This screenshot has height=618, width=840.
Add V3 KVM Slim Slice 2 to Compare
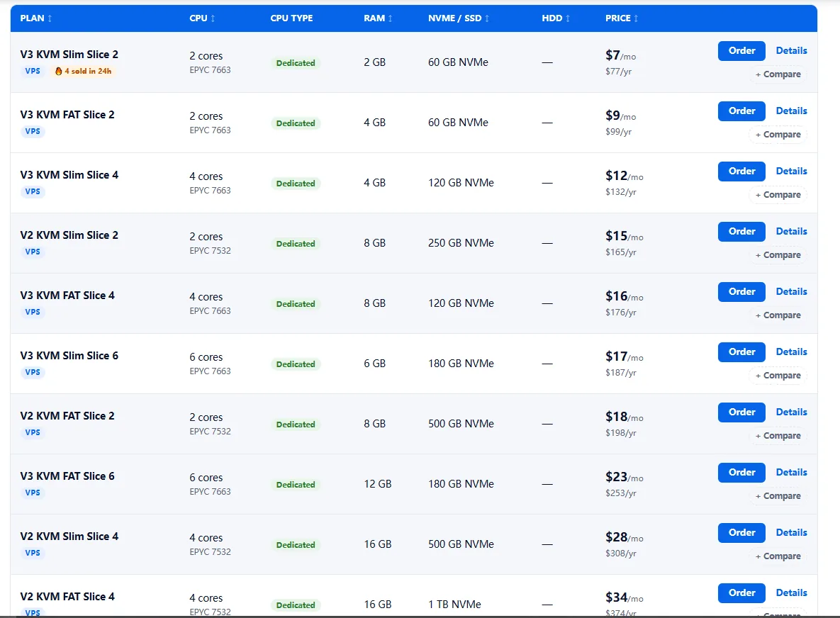pyautogui.click(x=778, y=74)
